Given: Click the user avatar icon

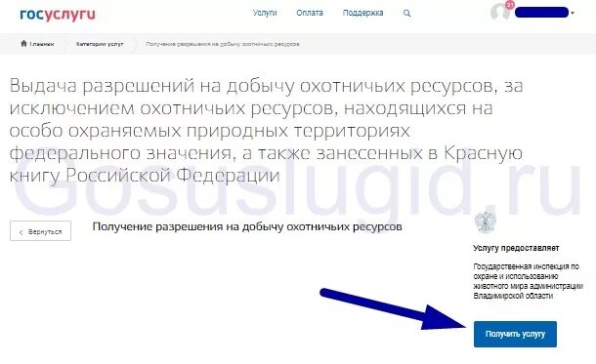Looking at the screenshot, I should [x=499, y=12].
